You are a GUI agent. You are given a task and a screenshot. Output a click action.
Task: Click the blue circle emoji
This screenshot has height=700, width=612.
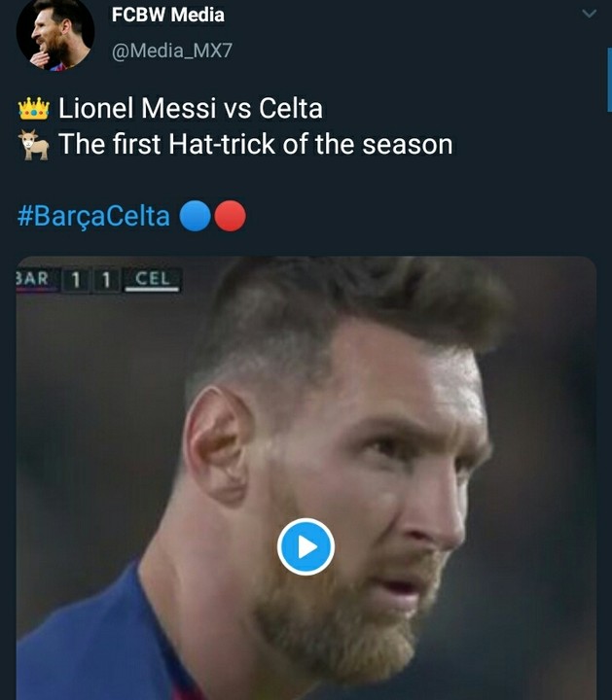click(196, 216)
